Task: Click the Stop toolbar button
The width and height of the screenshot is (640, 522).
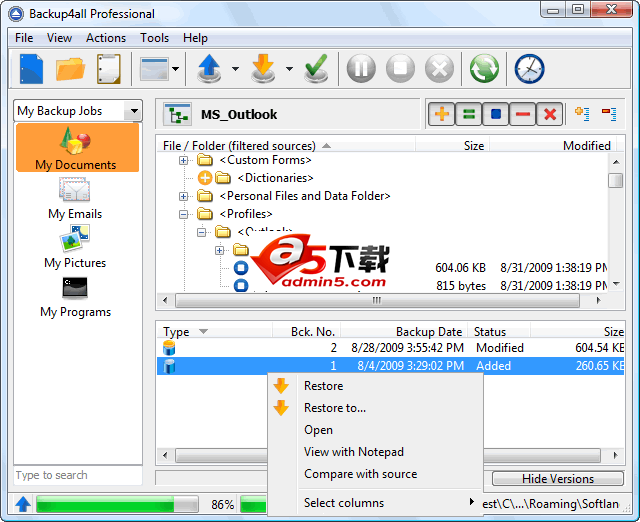Action: [400, 68]
